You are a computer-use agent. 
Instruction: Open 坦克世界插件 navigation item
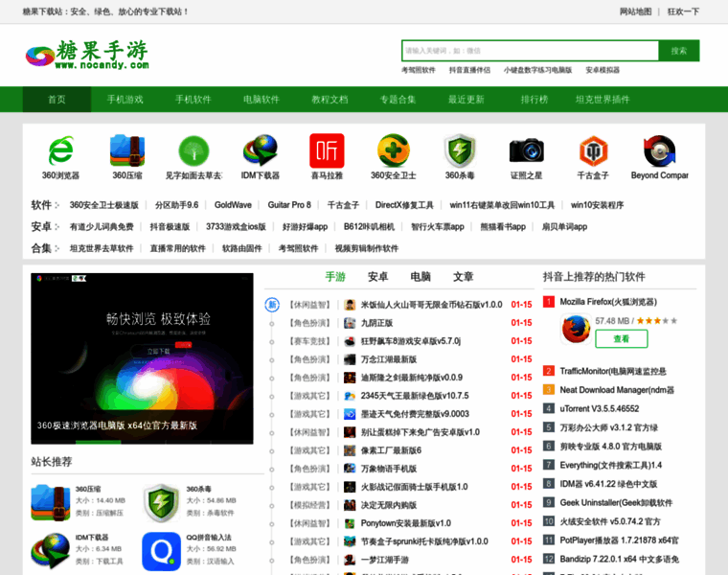603,99
